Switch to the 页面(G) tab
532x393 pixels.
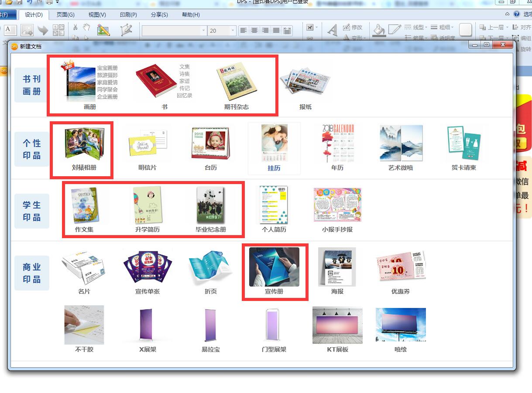point(65,15)
